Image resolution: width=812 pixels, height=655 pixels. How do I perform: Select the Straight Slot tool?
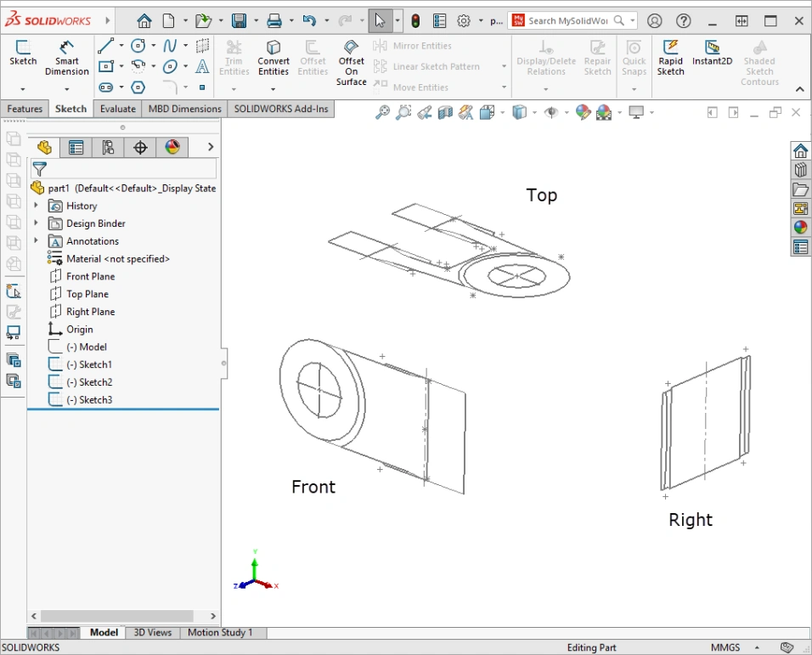105,87
